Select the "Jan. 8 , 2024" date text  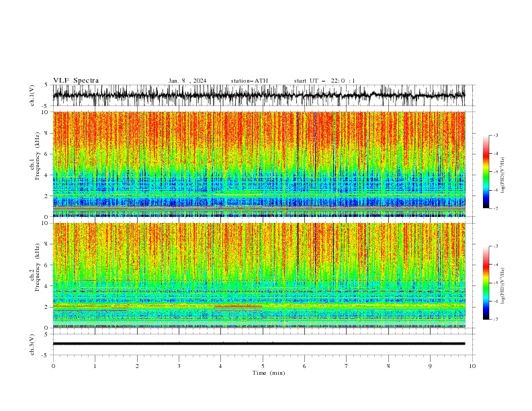187,81
